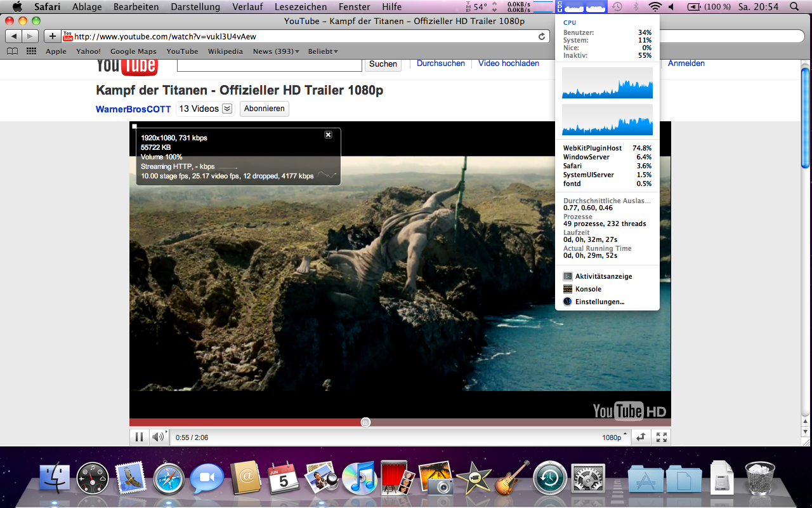Image resolution: width=812 pixels, height=508 pixels.
Task: Click the video progress bar scrubber
Action: (x=365, y=422)
